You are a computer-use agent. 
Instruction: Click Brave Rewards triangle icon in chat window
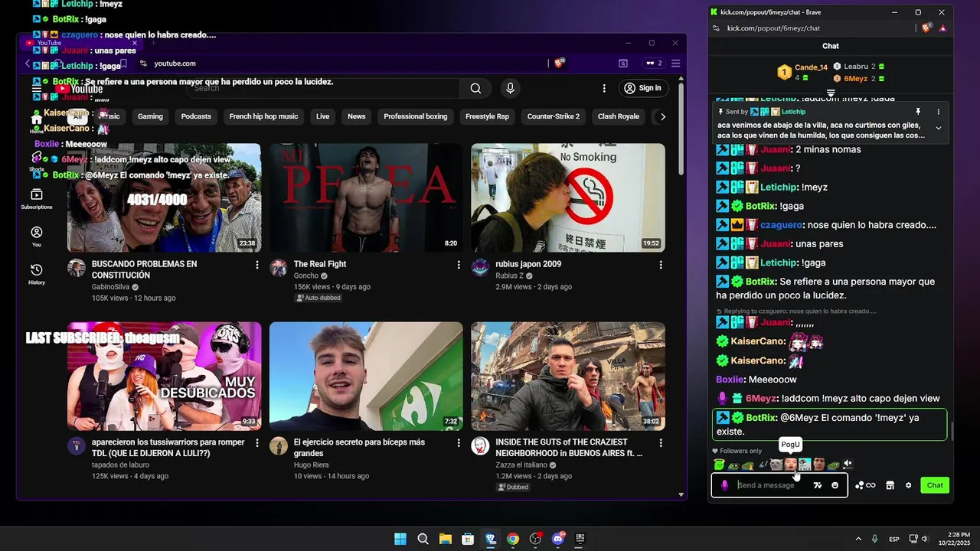(942, 28)
